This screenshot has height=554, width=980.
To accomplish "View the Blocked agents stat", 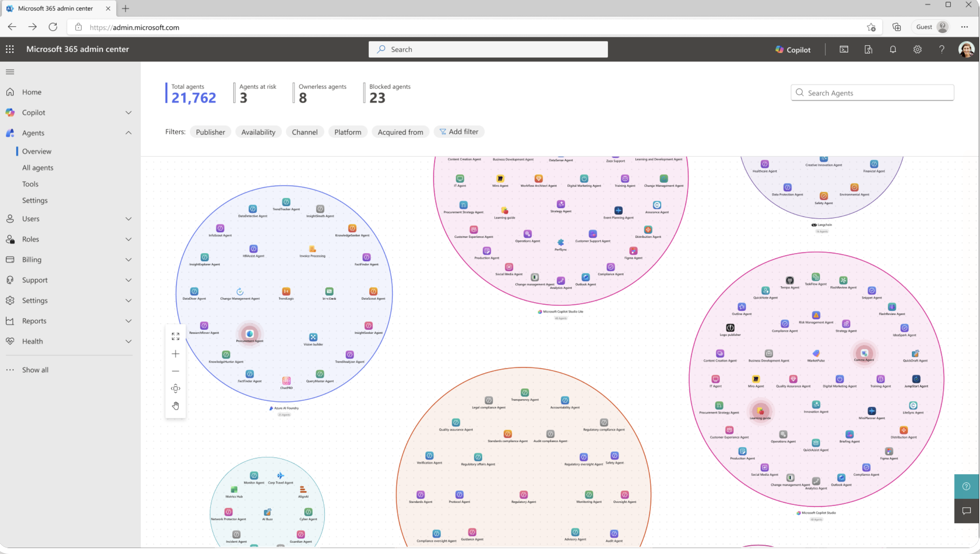I will [x=387, y=93].
